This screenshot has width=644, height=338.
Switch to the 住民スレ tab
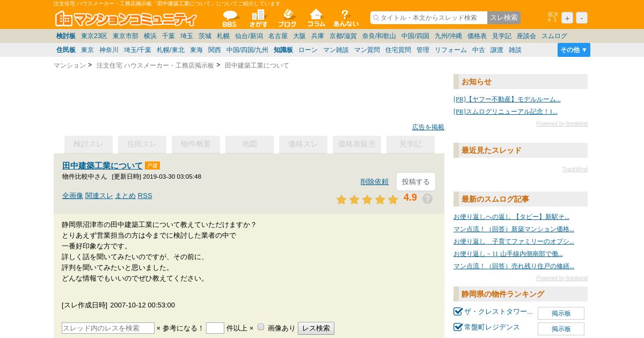142,144
